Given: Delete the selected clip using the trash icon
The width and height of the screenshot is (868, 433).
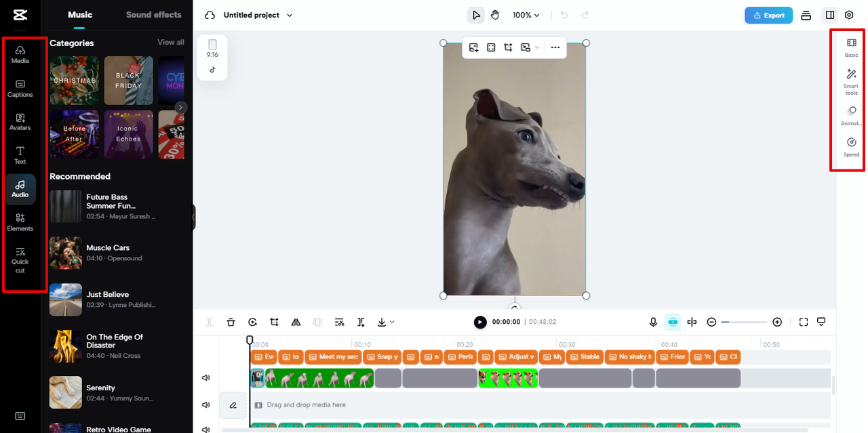Looking at the screenshot, I should pos(231,322).
